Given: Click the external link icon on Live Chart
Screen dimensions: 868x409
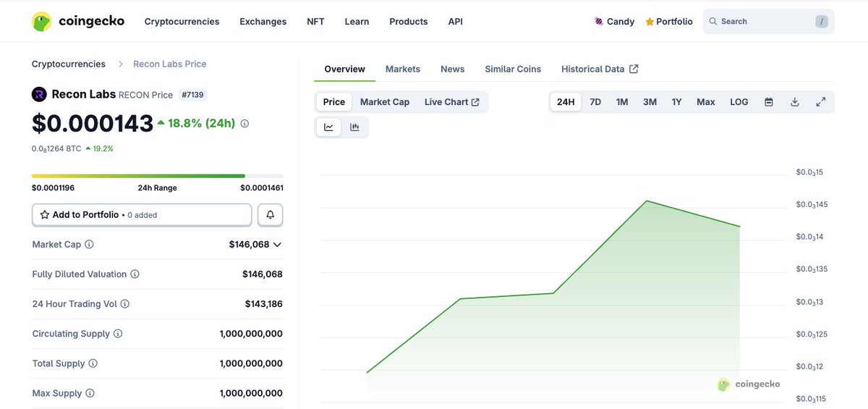Looking at the screenshot, I should coord(475,102).
